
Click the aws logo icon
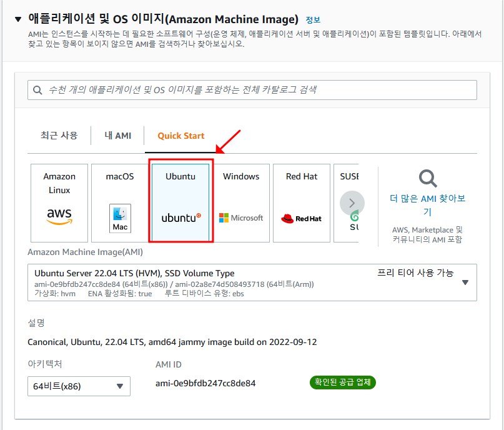[59, 216]
